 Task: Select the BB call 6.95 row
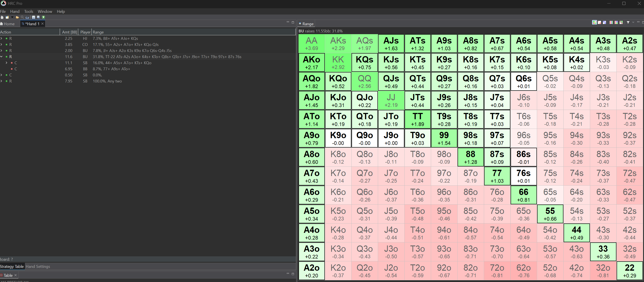click(148, 69)
